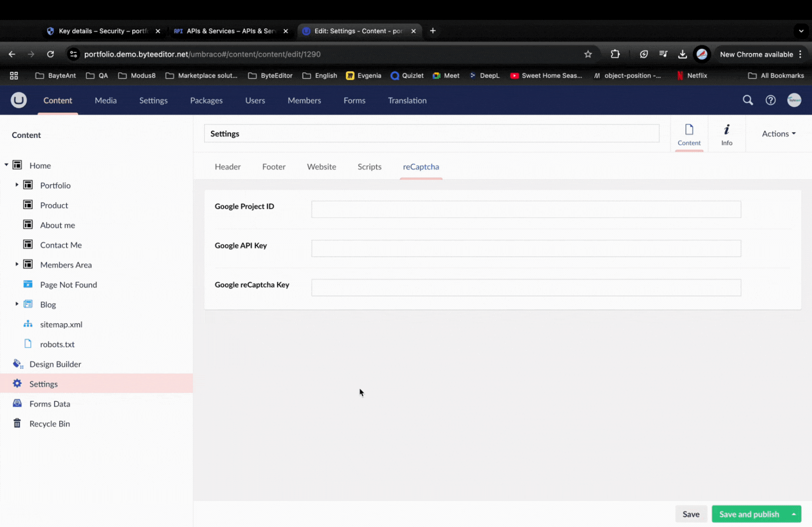The height and width of the screenshot is (527, 812).
Task: Open the backoffice search magnifier icon
Action: (x=748, y=101)
